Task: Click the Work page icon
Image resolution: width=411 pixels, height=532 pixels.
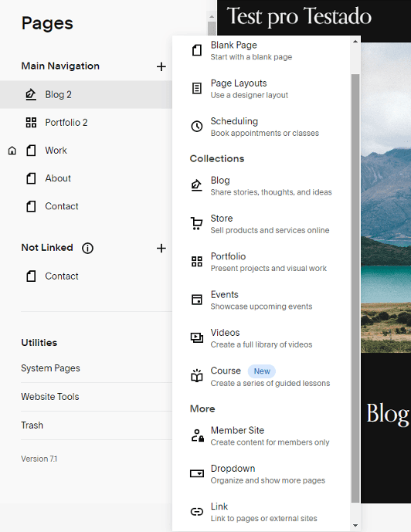Action: 31,151
